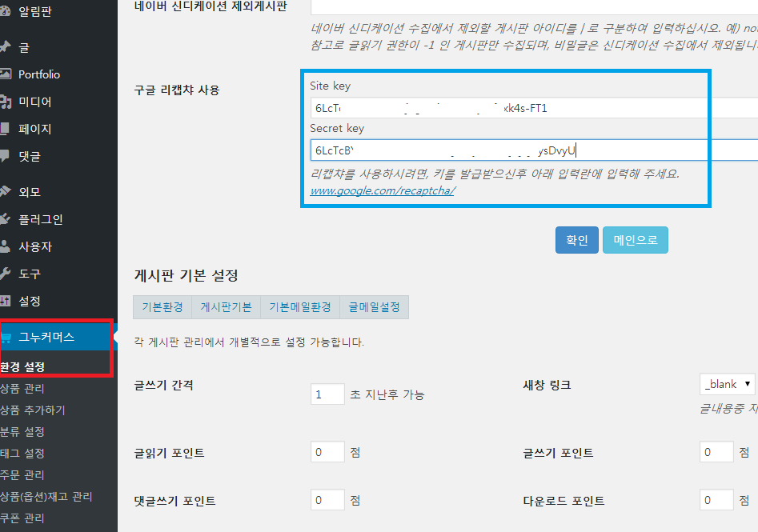
Task: Click the 다운로드 포인트 input field
Action: [716, 500]
